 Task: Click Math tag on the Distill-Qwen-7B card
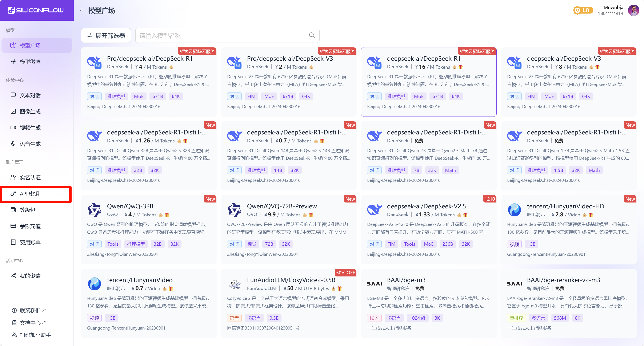point(451,170)
